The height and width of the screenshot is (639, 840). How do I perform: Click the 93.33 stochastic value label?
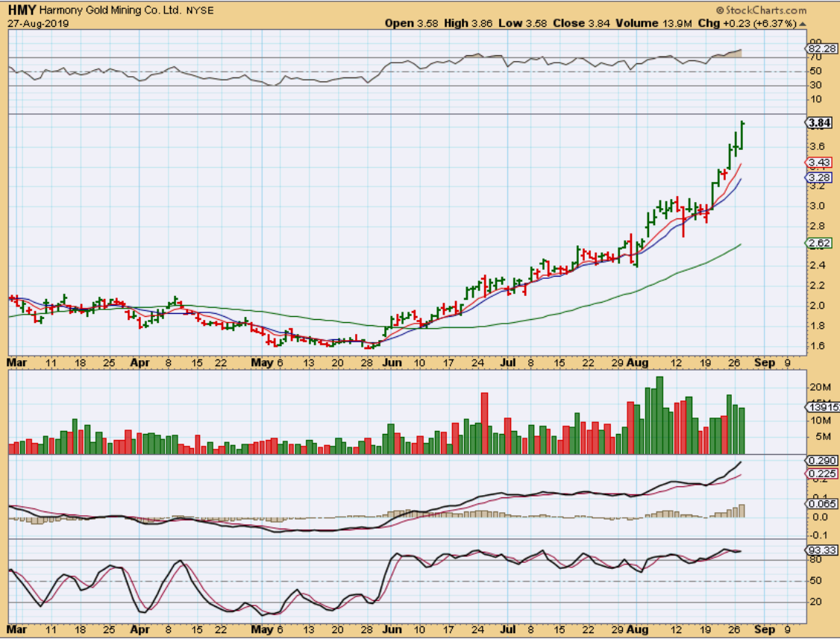(x=820, y=550)
